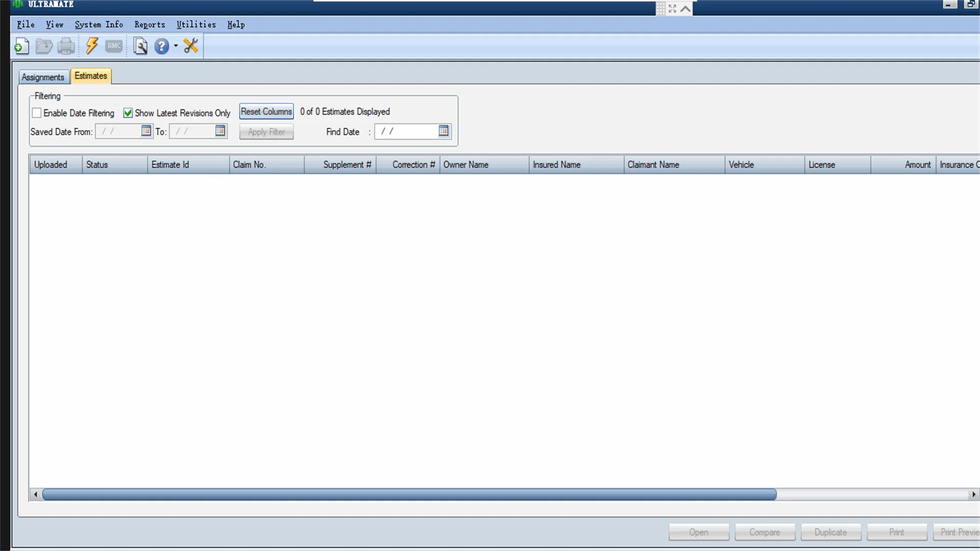Click the open folder icon
The width and height of the screenshot is (980, 551).
pos(44,45)
